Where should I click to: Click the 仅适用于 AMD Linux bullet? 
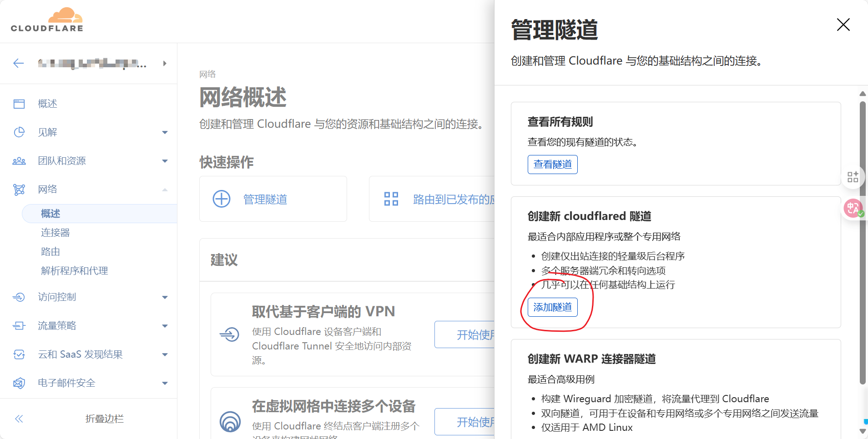(587, 428)
